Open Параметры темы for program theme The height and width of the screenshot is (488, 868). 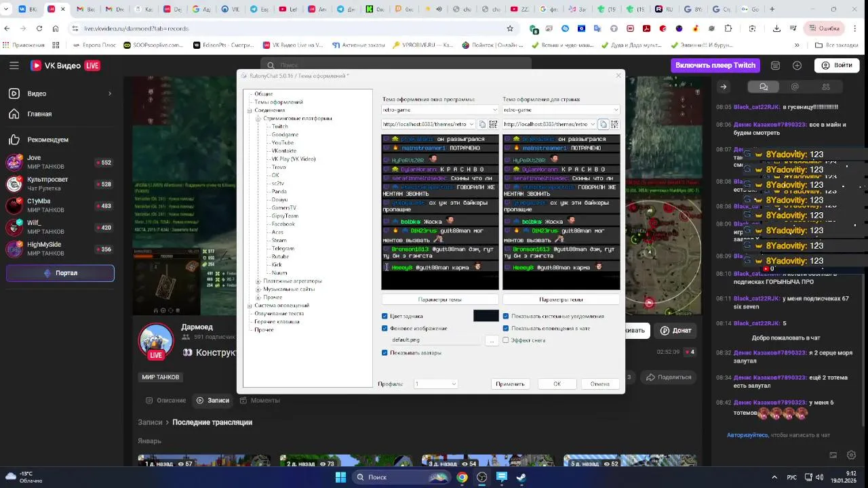click(x=439, y=300)
